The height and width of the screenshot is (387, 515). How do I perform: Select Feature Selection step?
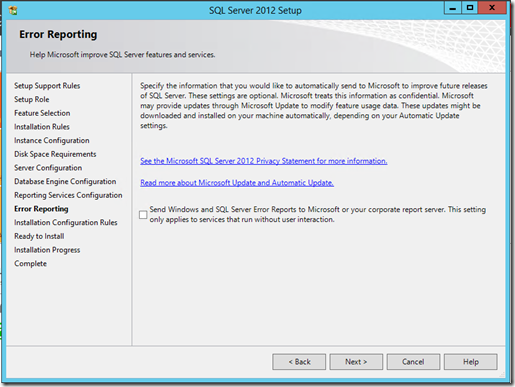(42, 113)
